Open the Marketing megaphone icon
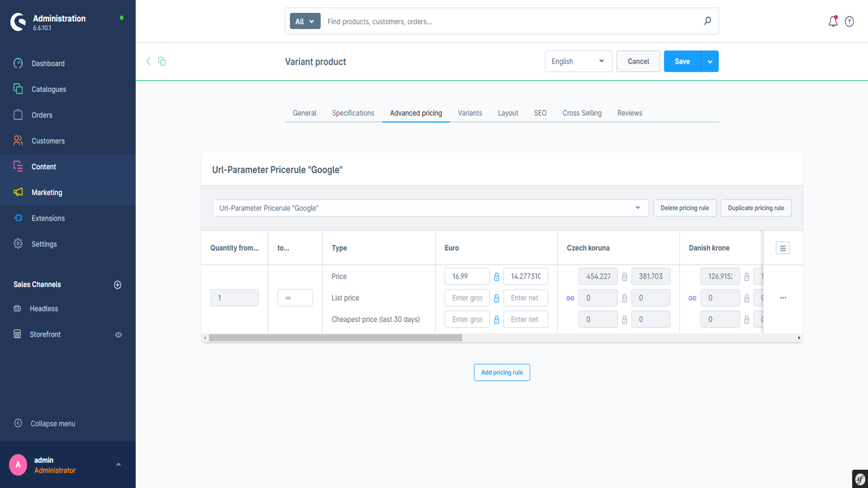868x488 pixels. 18,192
